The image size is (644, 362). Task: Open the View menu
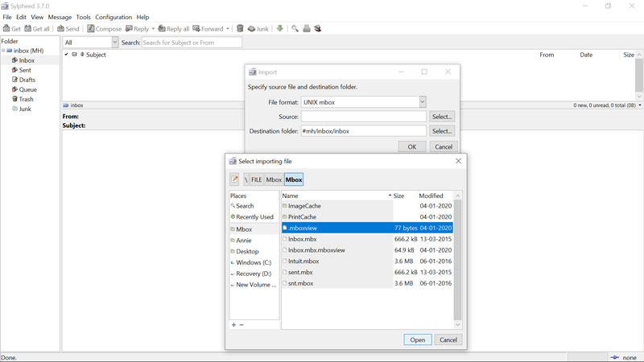coord(37,17)
